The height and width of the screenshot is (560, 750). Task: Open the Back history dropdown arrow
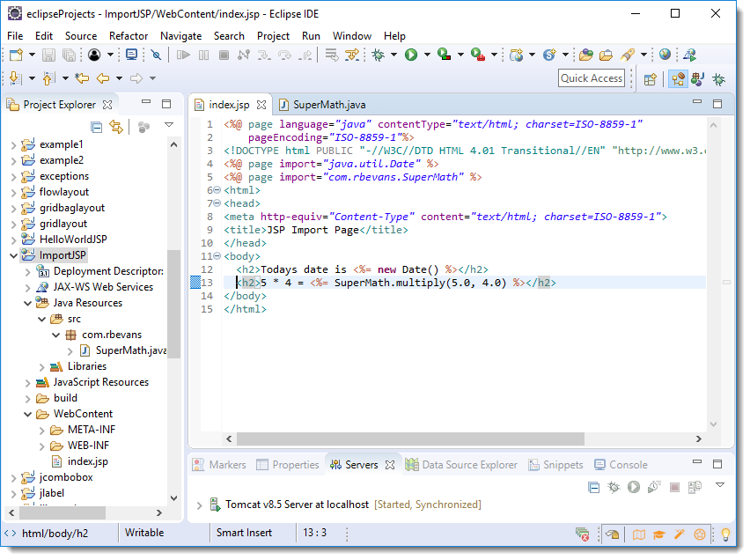[119, 78]
